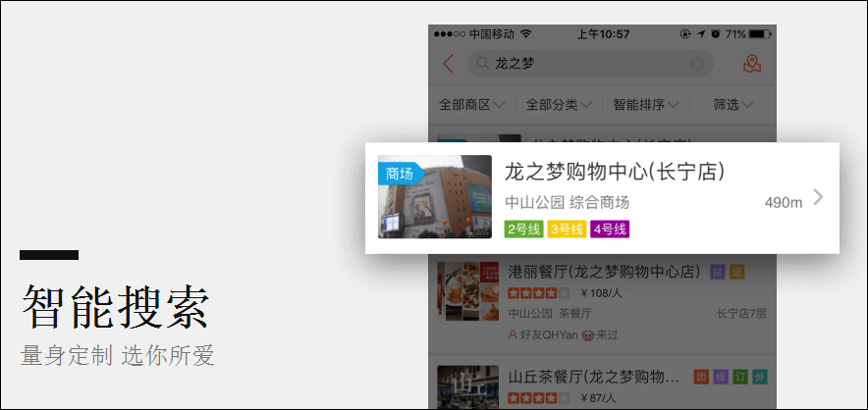The height and width of the screenshot is (410, 868).
Task: Open the 山丘茶餐厅(龙之梦购物... result
Action: tap(602, 383)
